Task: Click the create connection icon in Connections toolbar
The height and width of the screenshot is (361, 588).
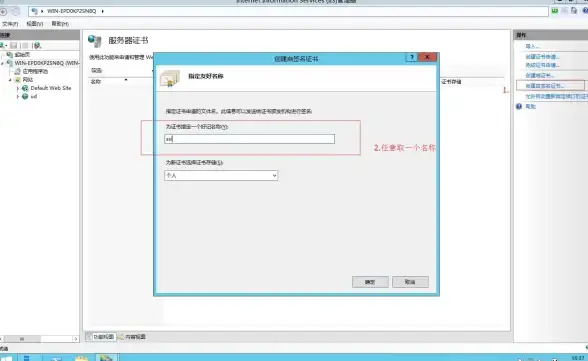Action: (x=3, y=45)
